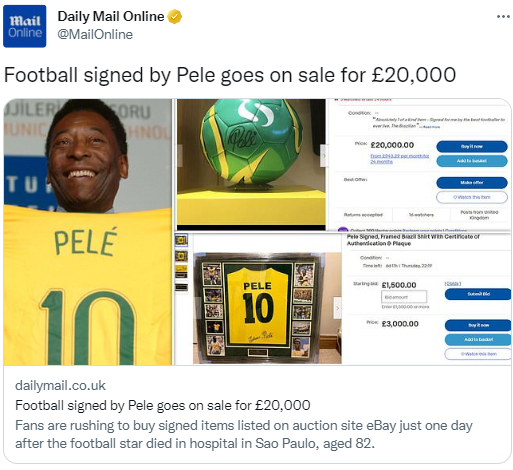
Task: Click the Mail Online profile avatar
Action: pos(25,26)
